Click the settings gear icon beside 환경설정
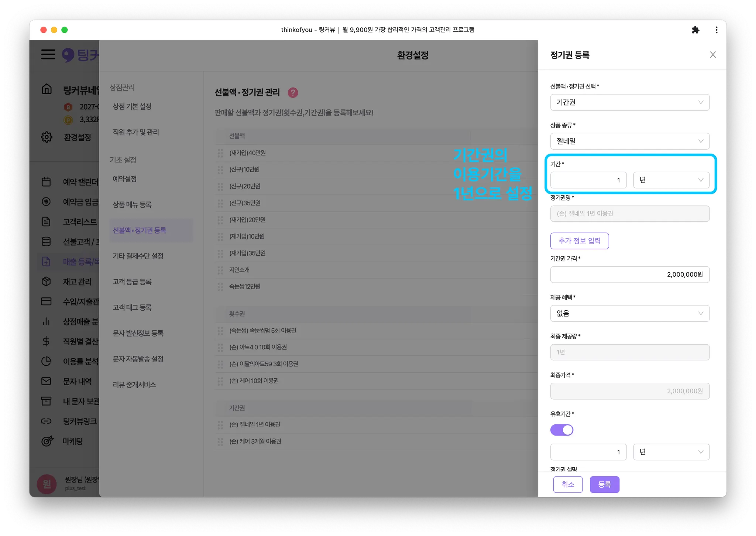 pos(47,137)
